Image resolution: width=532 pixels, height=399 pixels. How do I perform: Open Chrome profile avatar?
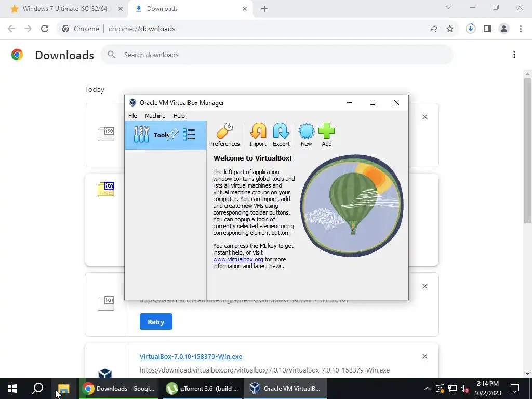504,29
